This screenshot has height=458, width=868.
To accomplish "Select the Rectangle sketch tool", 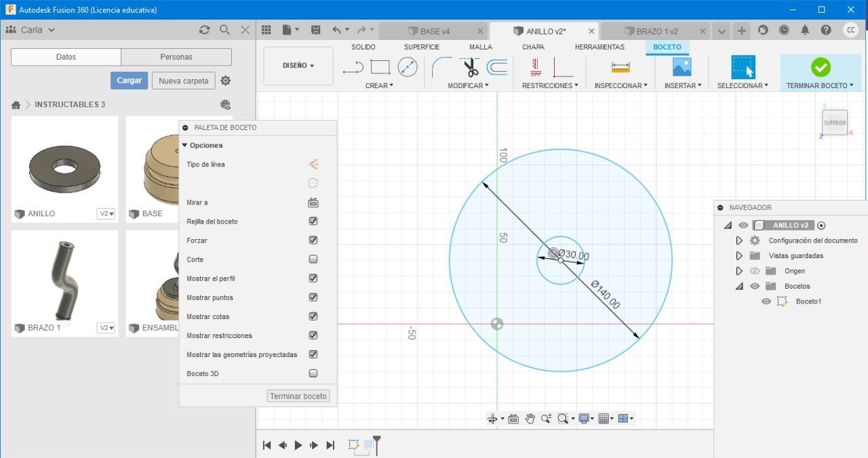I will (380, 67).
